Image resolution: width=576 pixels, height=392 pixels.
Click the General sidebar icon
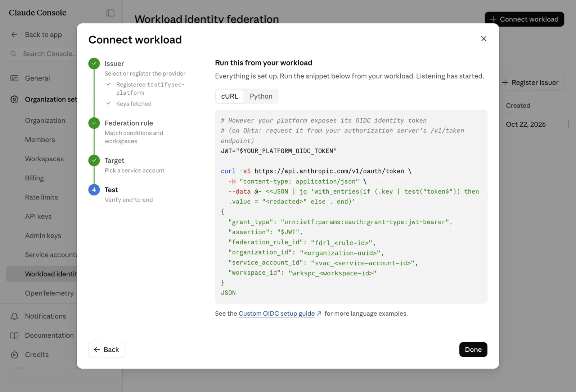click(14, 78)
